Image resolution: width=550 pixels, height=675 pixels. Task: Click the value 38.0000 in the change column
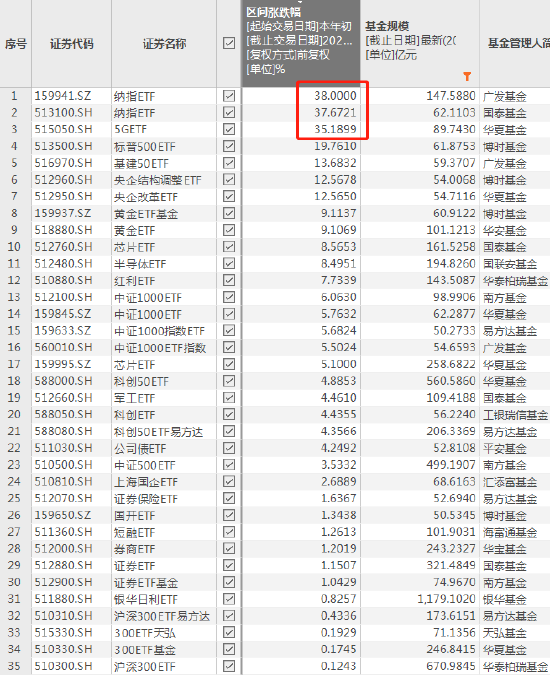coord(335,96)
